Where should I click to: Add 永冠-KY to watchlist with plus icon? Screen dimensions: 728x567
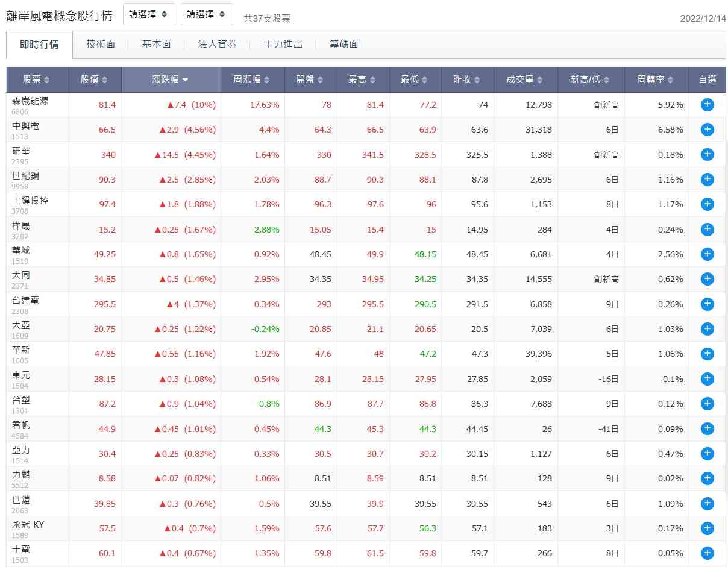point(707,528)
